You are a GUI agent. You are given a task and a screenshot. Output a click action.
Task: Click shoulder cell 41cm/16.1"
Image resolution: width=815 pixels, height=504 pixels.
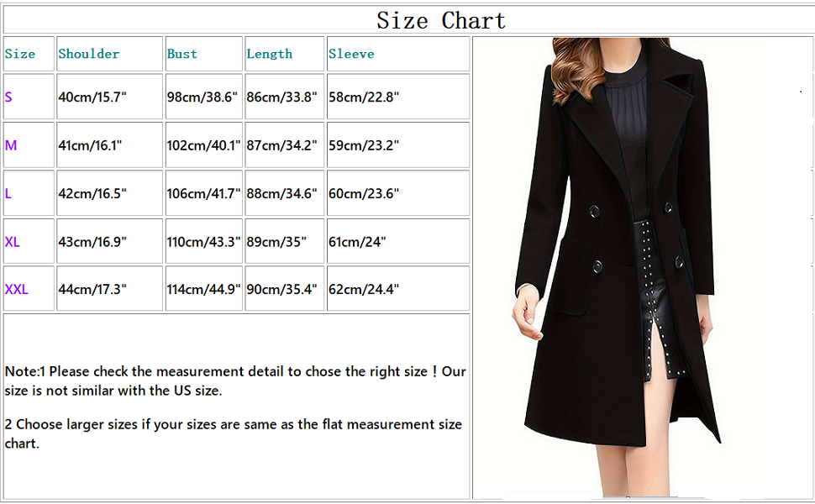coord(110,145)
